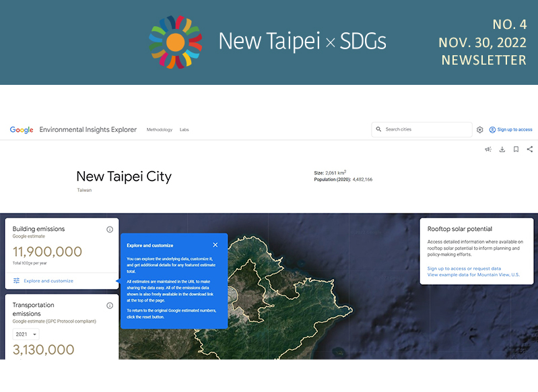
Task: Close the Explore and customize tooltip
Action: click(x=215, y=245)
